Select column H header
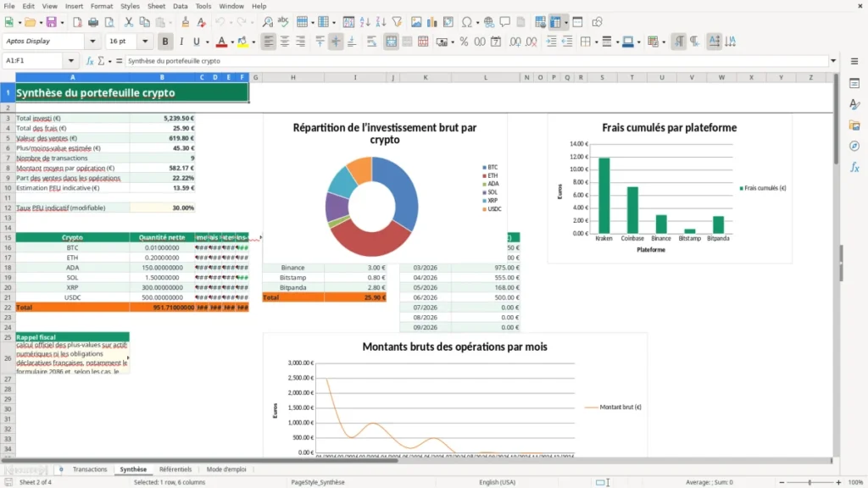 click(x=292, y=77)
